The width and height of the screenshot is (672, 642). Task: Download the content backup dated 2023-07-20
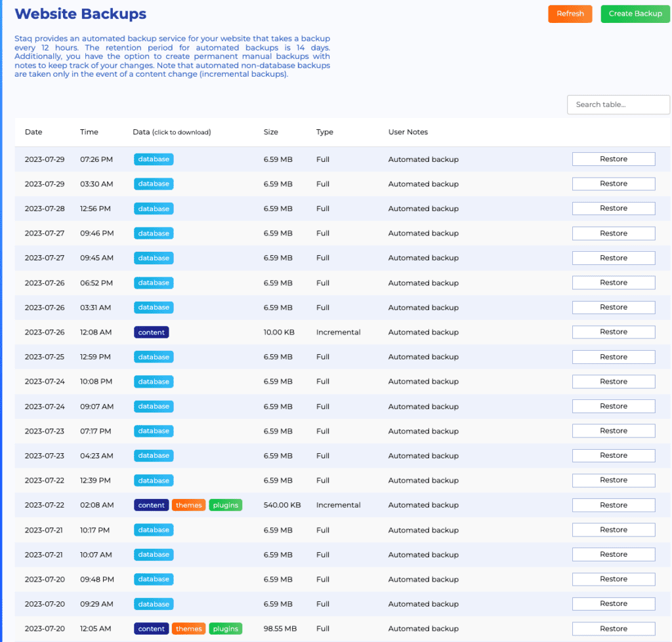(151, 628)
